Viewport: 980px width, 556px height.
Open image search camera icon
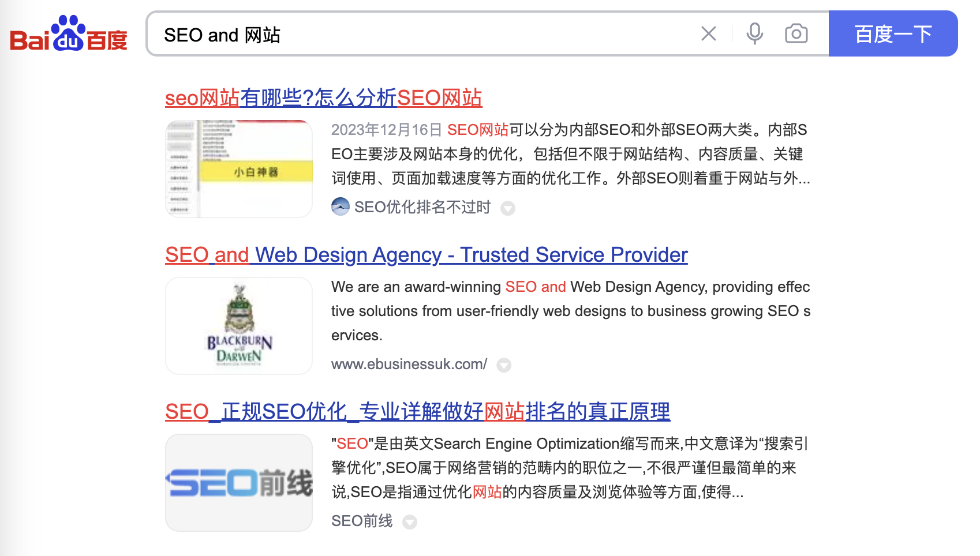coord(796,34)
